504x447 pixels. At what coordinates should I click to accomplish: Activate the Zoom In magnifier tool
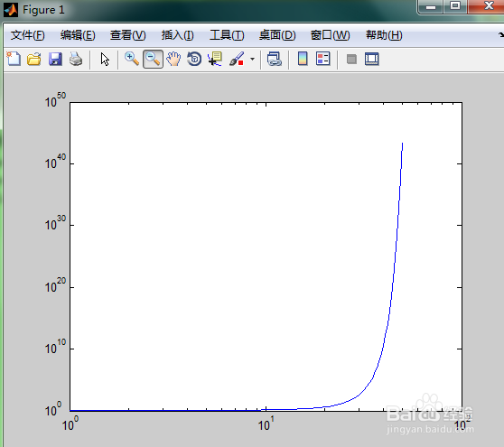[x=132, y=59]
